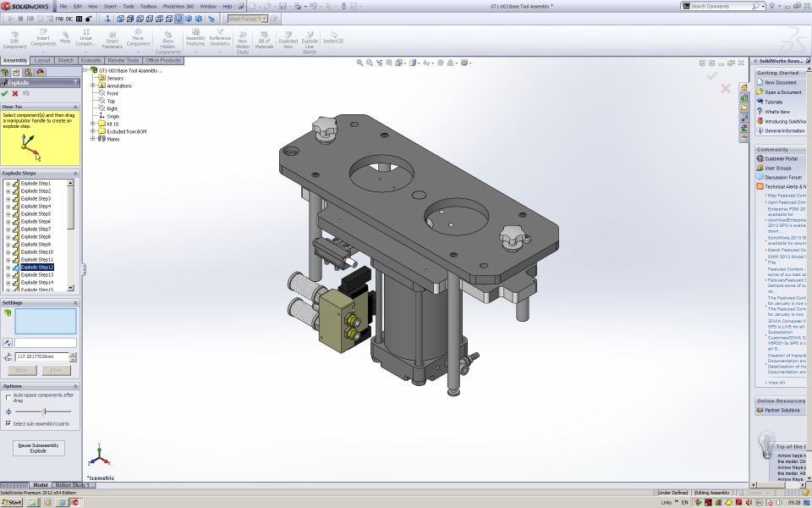Select the Origin item in the tree
The image size is (812, 508).
(112, 116)
